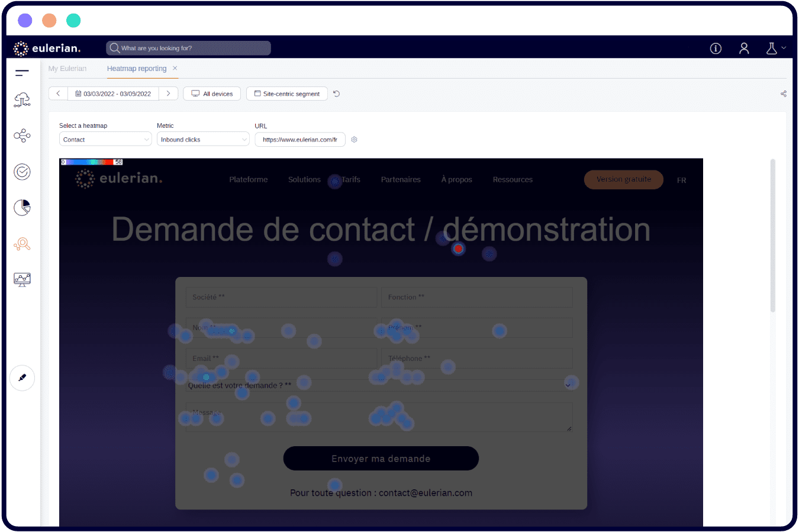
Task: Click the heatmap vertical scrollbar
Action: [772, 236]
